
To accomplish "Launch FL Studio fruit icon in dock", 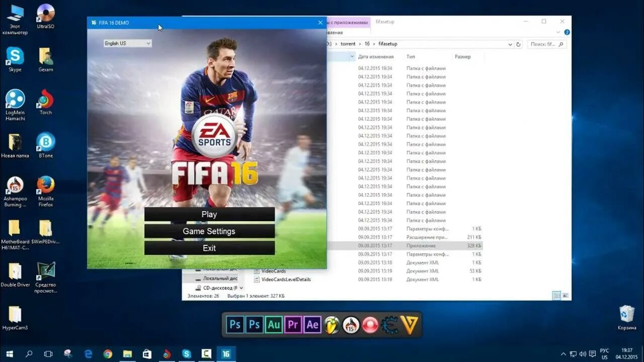I will [332, 325].
